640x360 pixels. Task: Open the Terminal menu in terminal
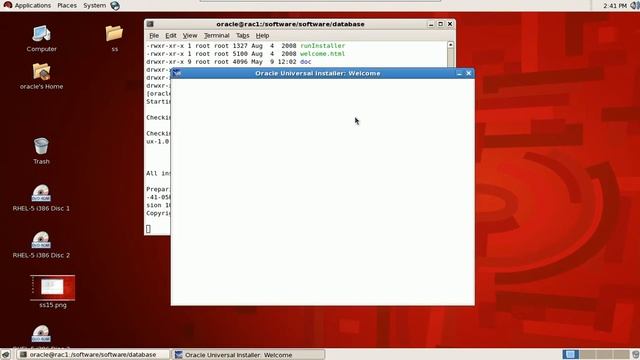click(x=217, y=36)
